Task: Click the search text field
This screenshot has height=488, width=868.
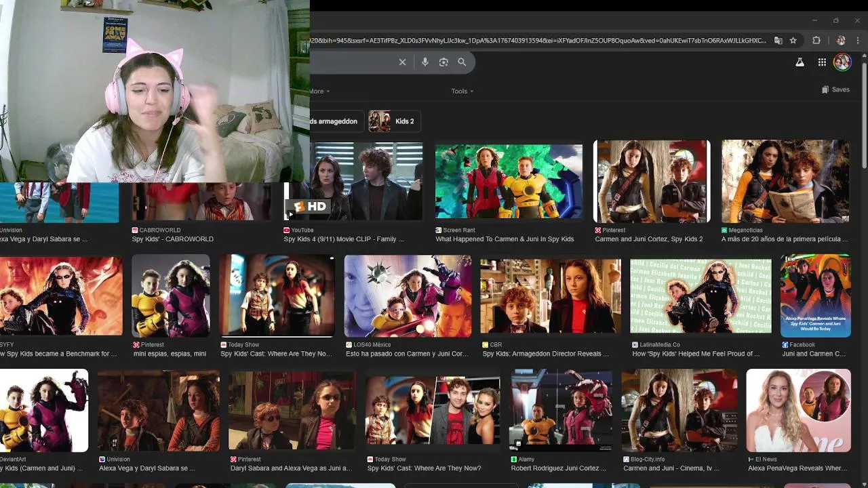Action: (x=351, y=62)
